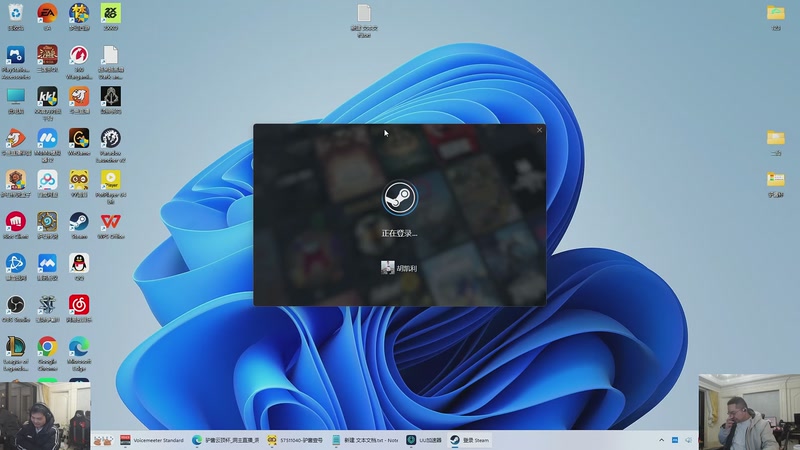The height and width of the screenshot is (450, 800).
Task: Open the Riot Client desktop icon
Action: pyautogui.click(x=16, y=222)
